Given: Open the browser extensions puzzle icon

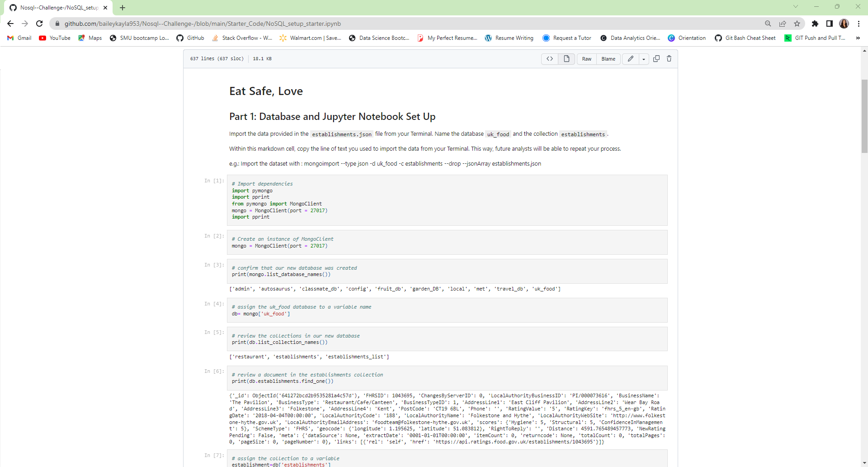Looking at the screenshot, I should [x=816, y=24].
